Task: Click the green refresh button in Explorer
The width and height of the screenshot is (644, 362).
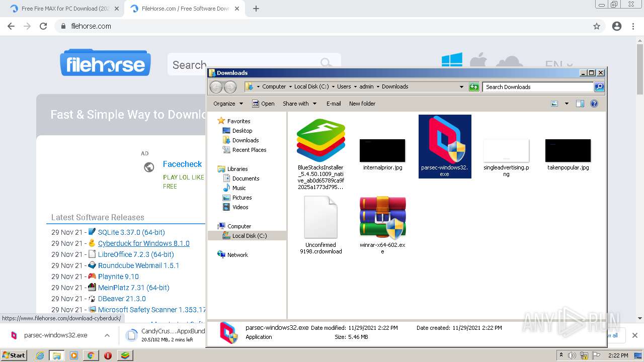Action: [474, 87]
